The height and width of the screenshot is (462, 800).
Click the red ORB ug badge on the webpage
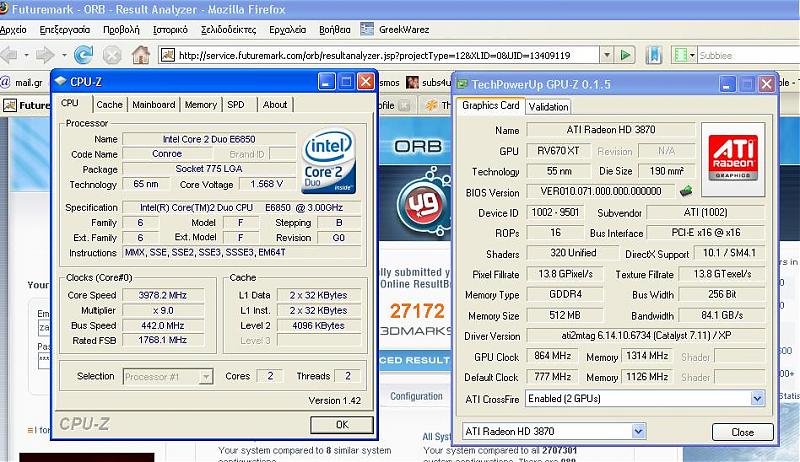[x=423, y=204]
